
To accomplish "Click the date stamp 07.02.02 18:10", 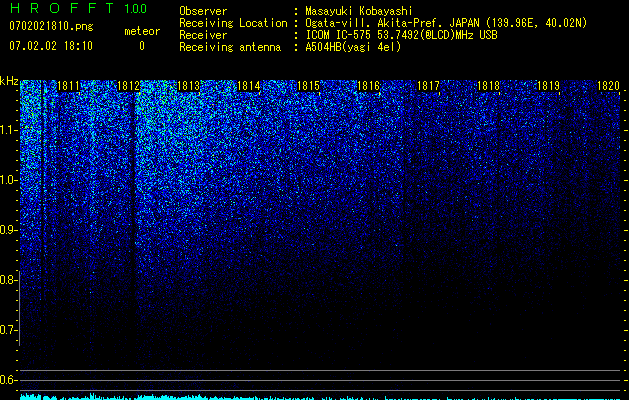I will [x=51, y=46].
